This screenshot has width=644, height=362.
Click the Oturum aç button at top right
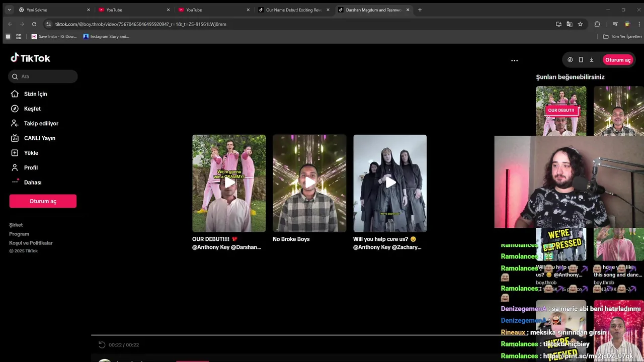[618, 60]
